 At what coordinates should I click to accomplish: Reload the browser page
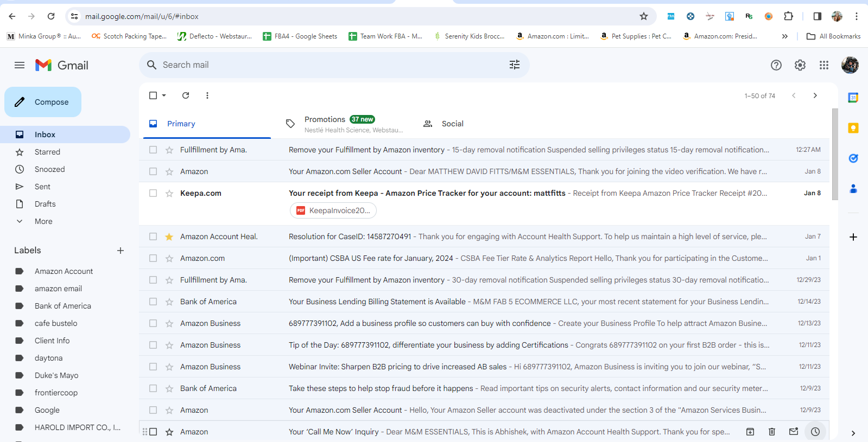(51, 16)
